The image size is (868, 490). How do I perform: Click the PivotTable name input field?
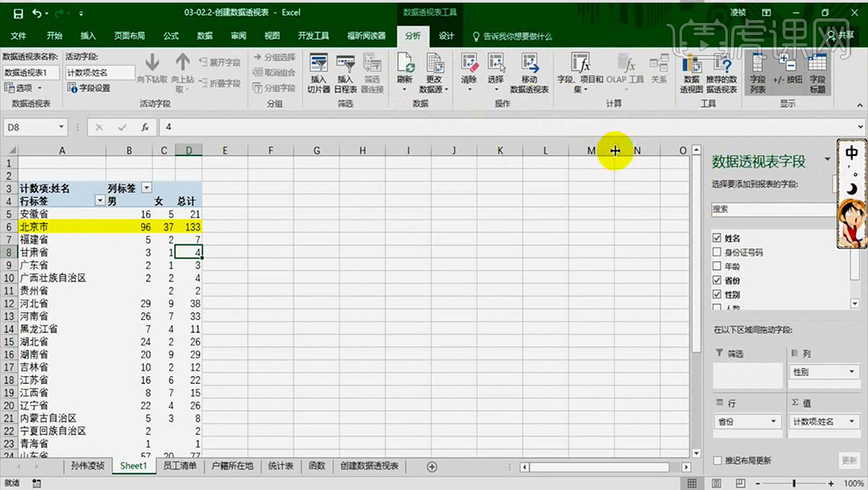tap(31, 73)
